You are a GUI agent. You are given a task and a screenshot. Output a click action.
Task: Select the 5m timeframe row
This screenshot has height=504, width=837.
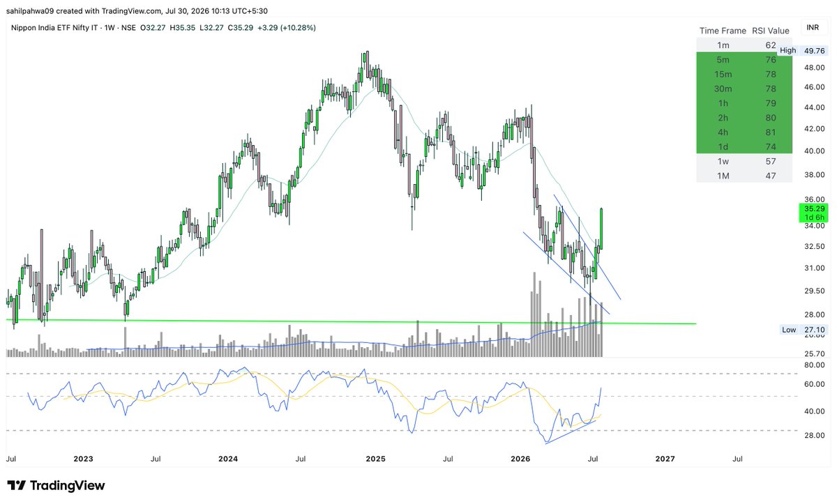(x=744, y=59)
